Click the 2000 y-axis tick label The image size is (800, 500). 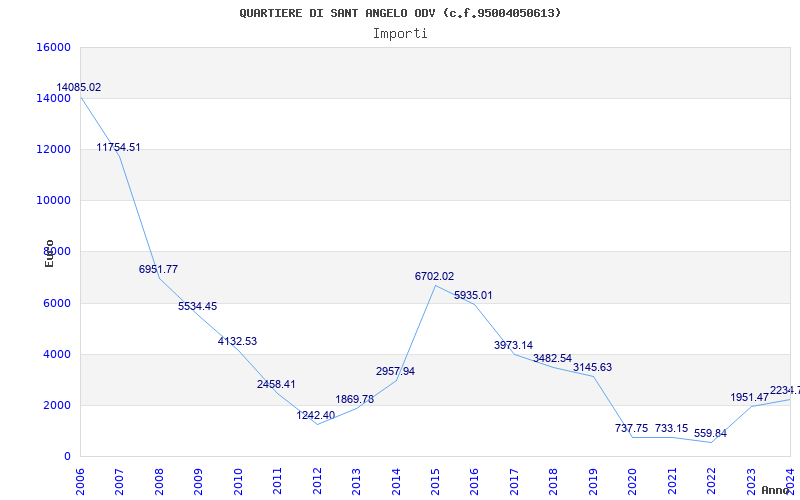[57, 405]
